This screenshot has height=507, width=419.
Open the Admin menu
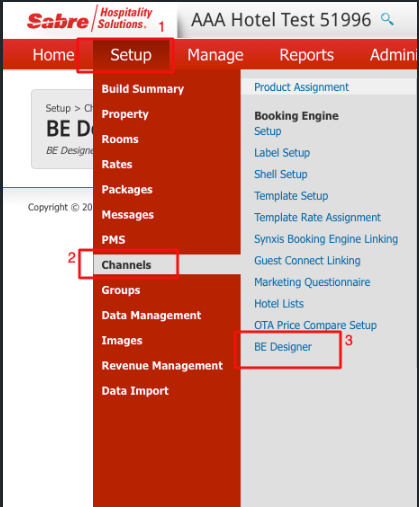[393, 55]
